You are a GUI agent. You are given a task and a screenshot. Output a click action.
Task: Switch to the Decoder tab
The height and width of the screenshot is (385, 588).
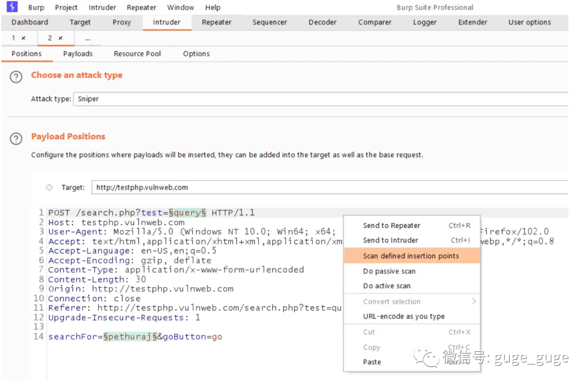[322, 22]
